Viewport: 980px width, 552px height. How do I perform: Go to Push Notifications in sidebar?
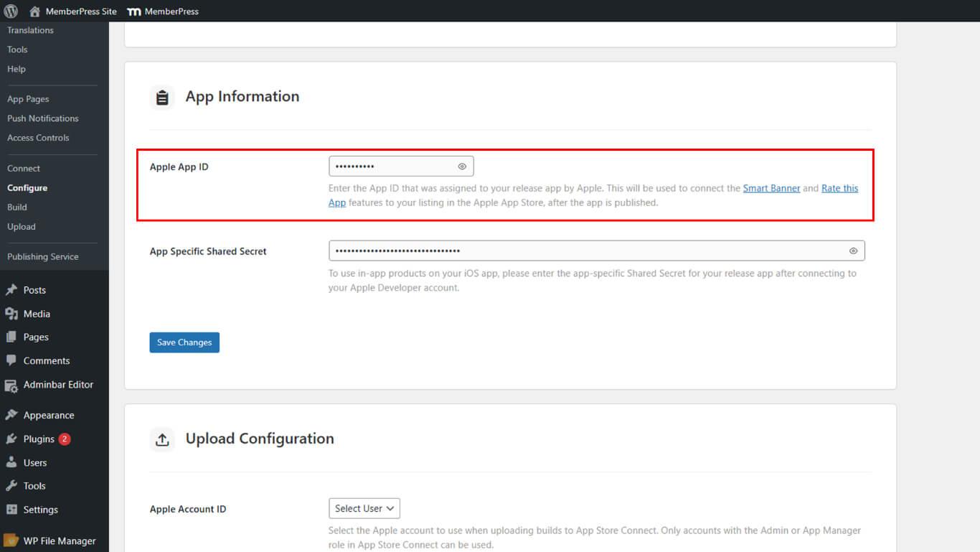[43, 118]
